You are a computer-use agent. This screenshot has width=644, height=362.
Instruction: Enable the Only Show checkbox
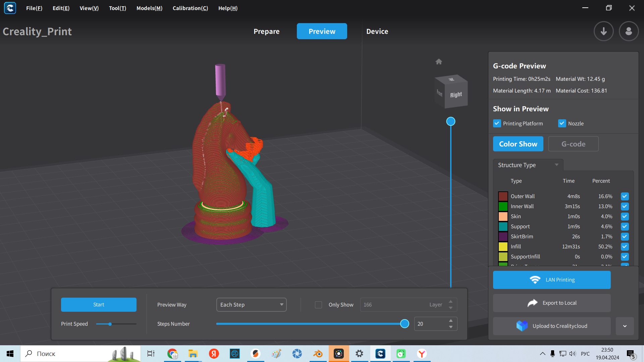318,305
